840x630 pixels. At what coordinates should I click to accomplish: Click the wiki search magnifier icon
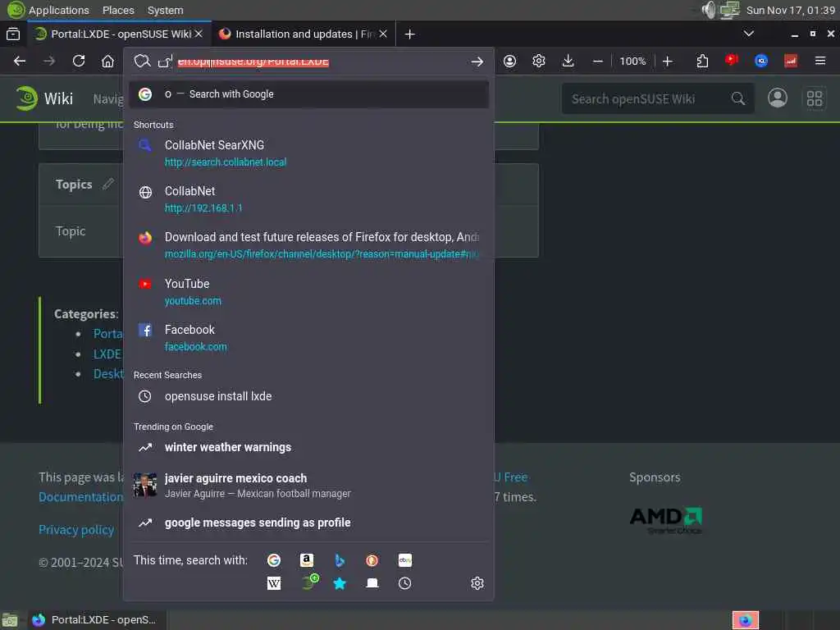[738, 99]
